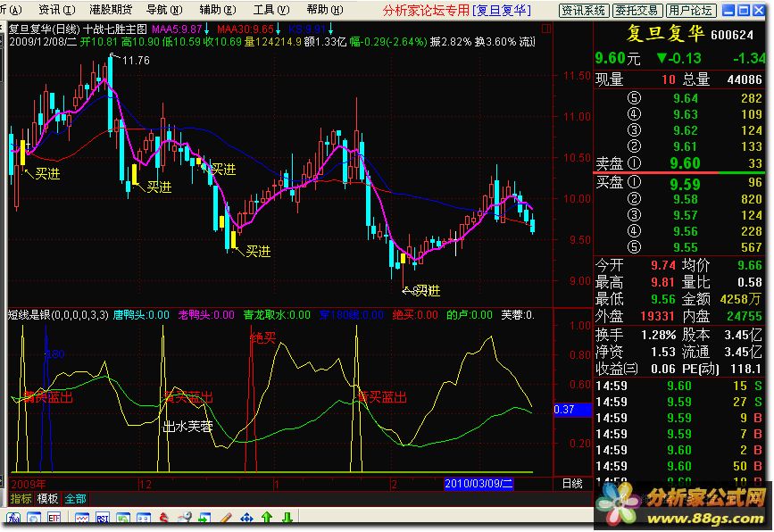This screenshot has height=532, width=774.
Task: Click the 2010/03/09/二 date marker
Action: [479, 484]
